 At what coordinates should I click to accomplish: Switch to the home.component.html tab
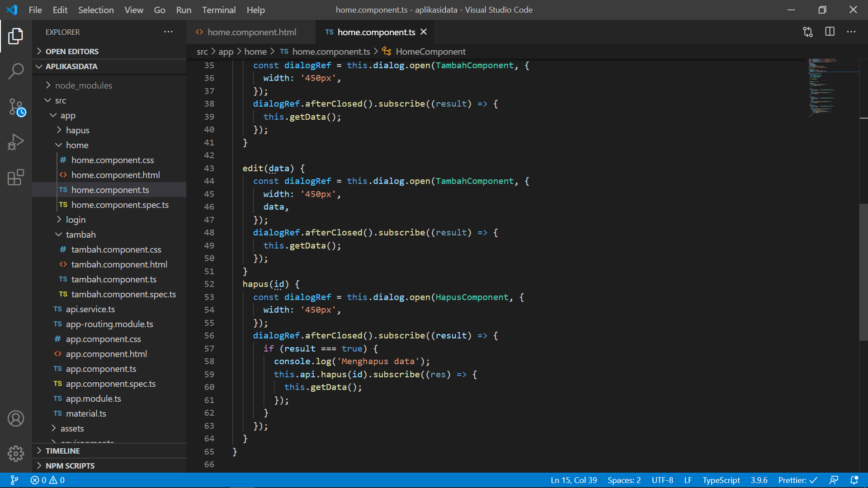click(x=251, y=32)
